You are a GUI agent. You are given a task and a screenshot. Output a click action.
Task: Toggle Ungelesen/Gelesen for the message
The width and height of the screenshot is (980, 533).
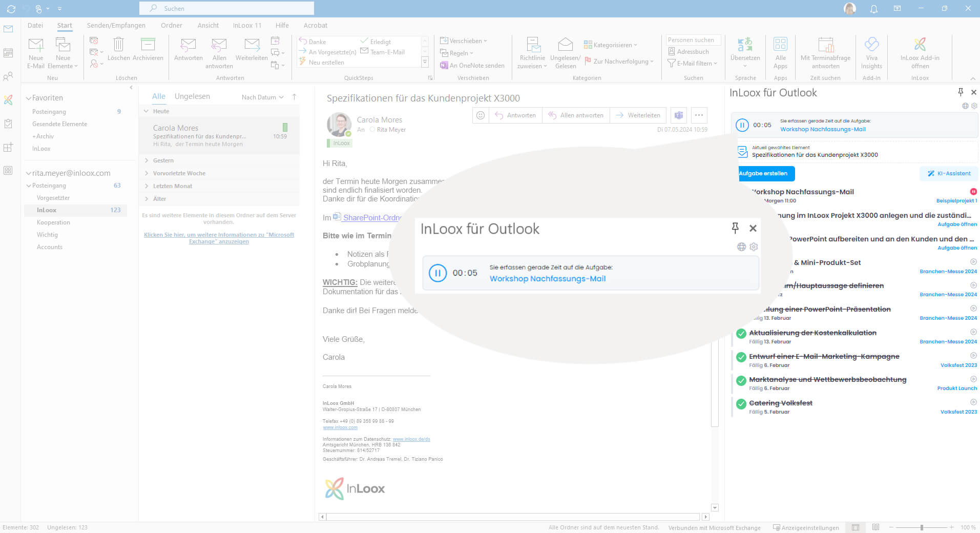(565, 53)
